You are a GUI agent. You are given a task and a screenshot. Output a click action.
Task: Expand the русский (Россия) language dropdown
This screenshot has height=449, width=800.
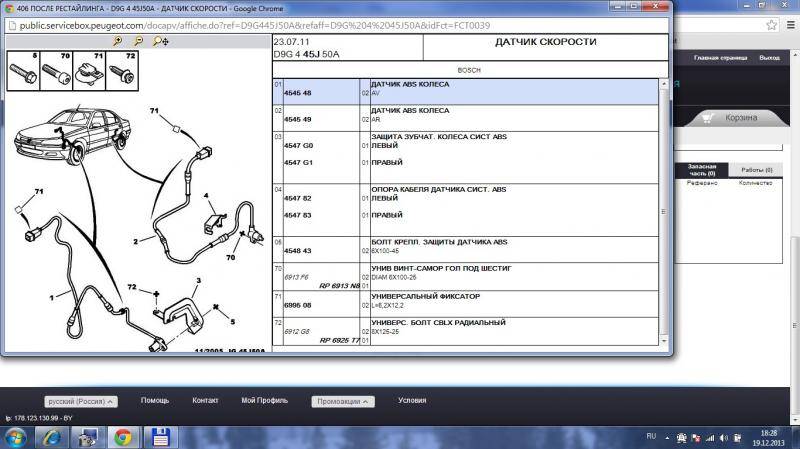point(81,401)
